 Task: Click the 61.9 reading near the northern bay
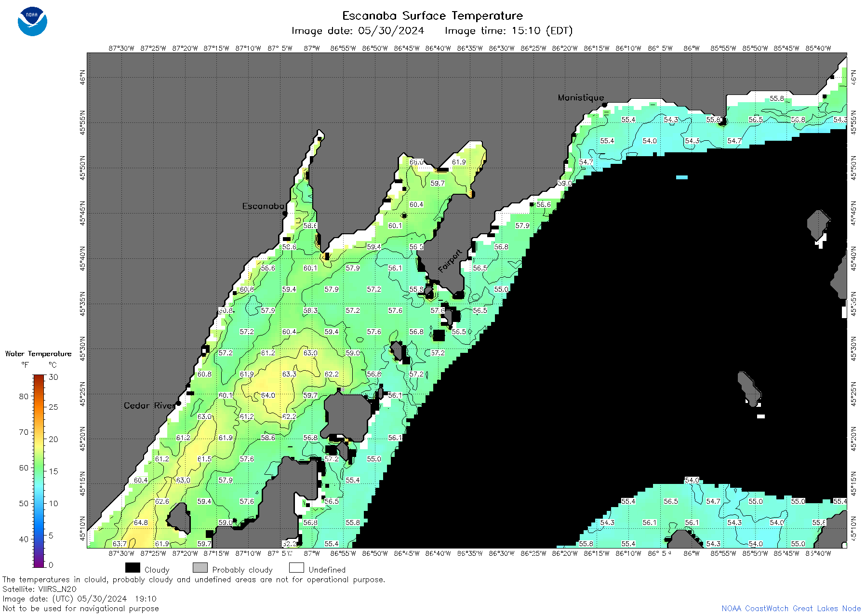pyautogui.click(x=459, y=162)
